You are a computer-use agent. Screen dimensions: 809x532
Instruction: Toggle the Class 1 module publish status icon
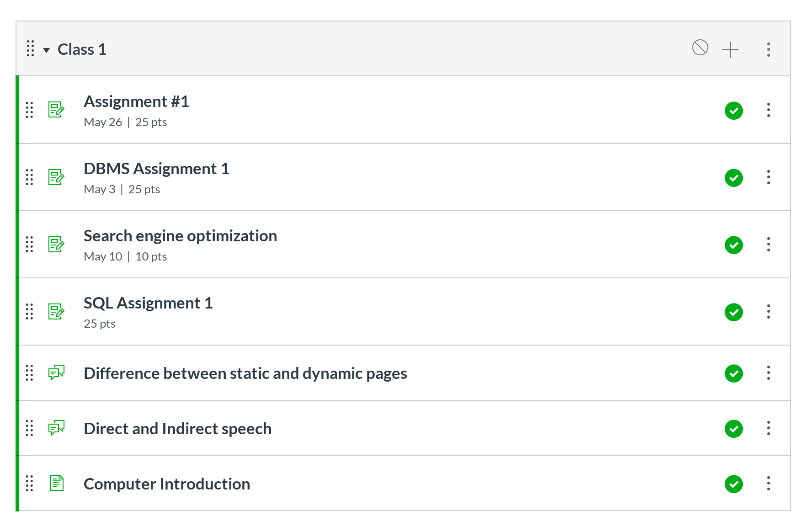(700, 48)
